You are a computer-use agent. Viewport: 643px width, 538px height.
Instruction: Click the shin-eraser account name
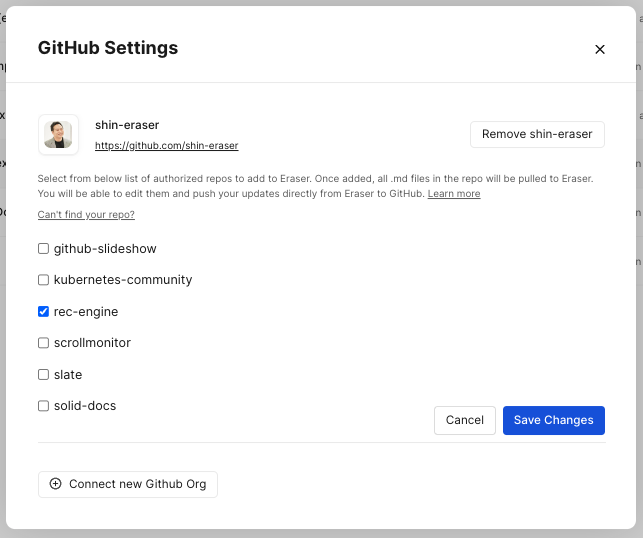[x=127, y=125]
